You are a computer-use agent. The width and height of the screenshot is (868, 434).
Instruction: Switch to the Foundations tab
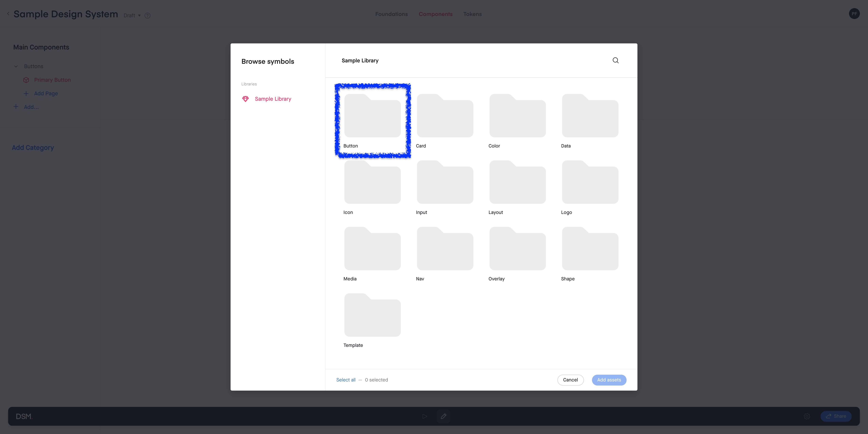pos(391,14)
